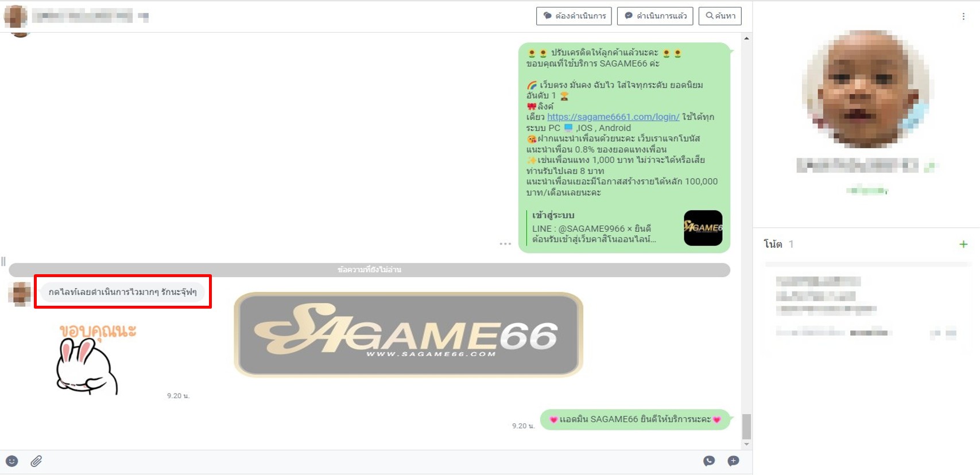Click the chat bubble plus icon
The height and width of the screenshot is (475, 980).
point(733,461)
